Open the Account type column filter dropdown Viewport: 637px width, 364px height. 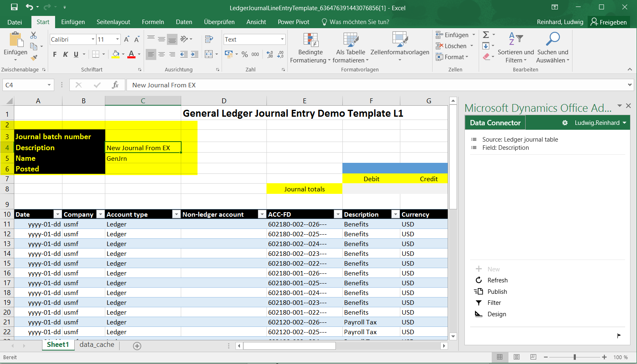click(176, 214)
